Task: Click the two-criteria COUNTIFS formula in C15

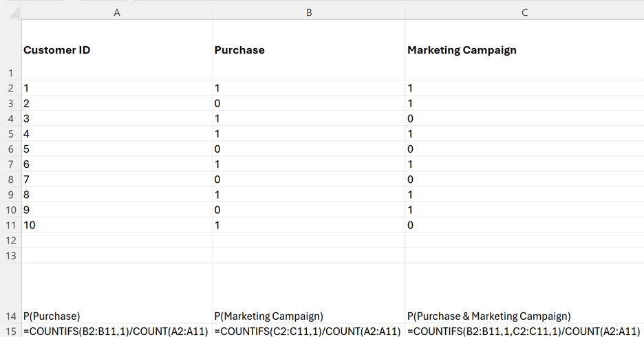Action: click(x=524, y=331)
